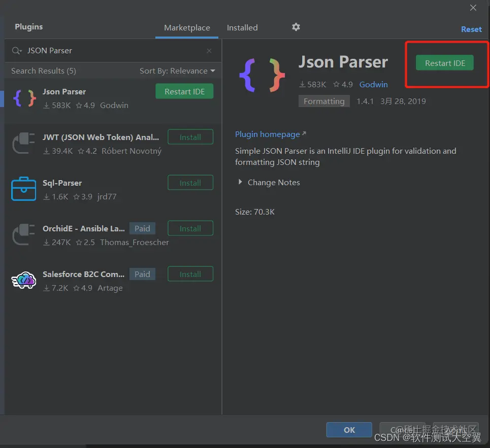Switch to the Installed tab
Screen dimensions: 490x448
(242, 28)
